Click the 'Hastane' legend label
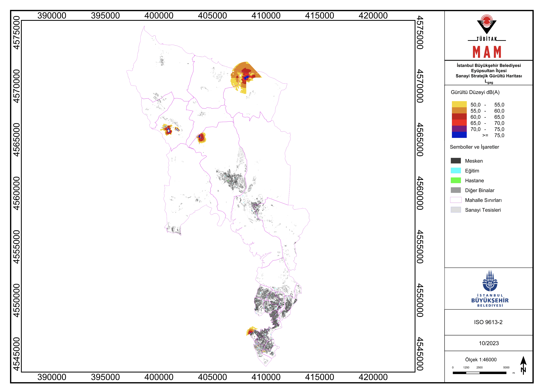This screenshot has width=542, height=392. point(474,180)
